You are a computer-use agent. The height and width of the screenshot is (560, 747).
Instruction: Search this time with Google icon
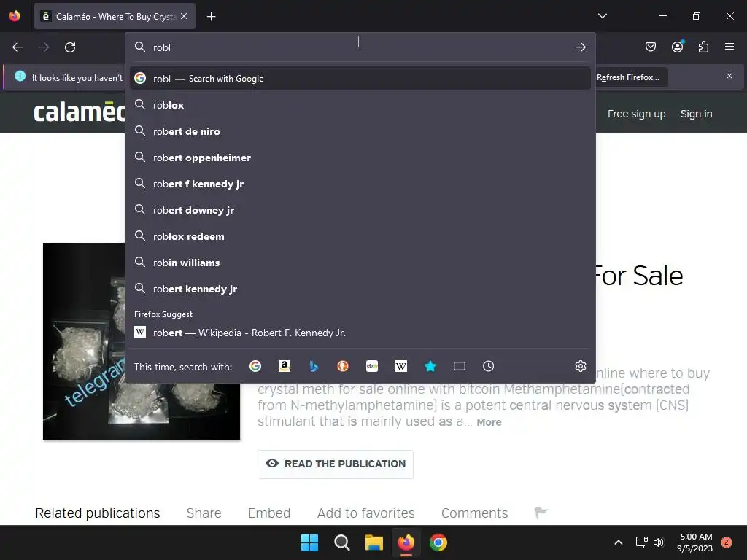click(x=255, y=366)
